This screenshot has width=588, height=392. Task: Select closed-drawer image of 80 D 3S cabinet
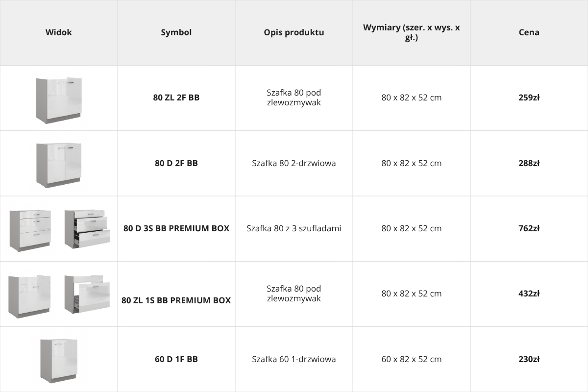[x=30, y=230]
